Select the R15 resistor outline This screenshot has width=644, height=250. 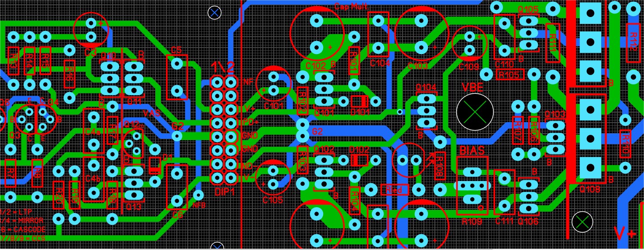(x=45, y=61)
